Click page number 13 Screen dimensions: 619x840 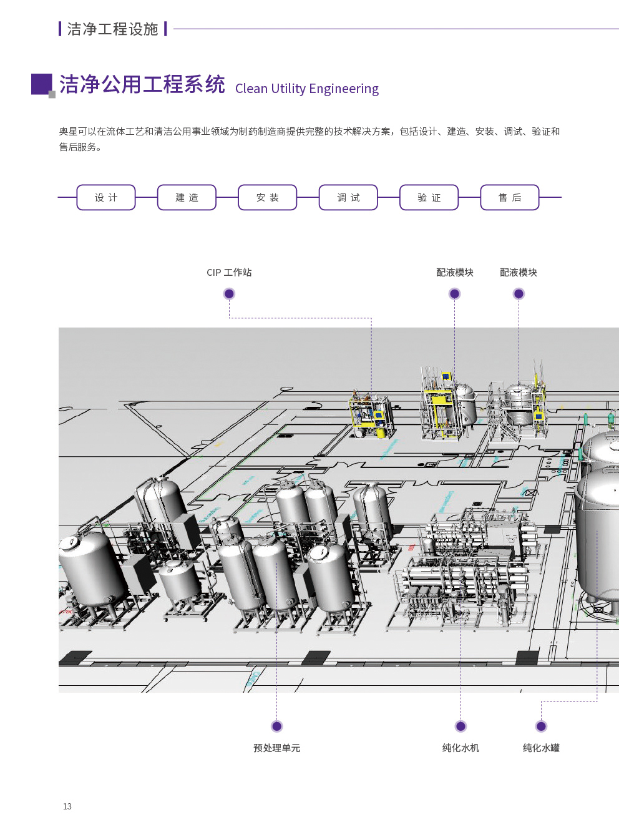click(67, 806)
